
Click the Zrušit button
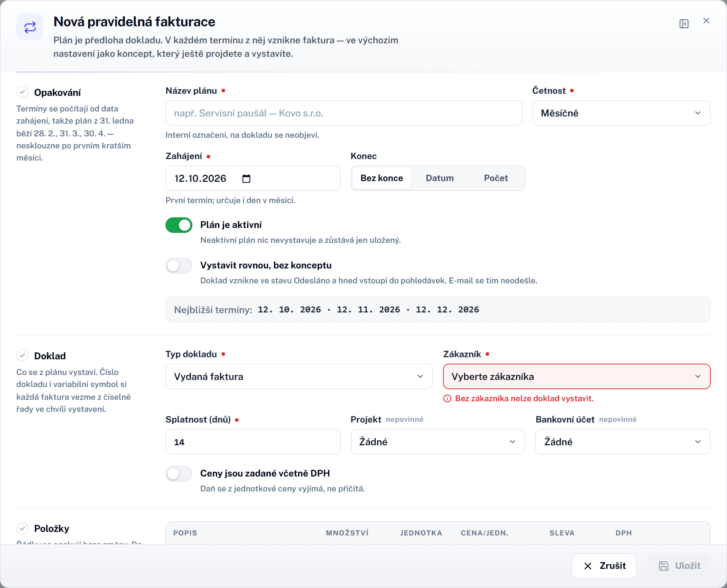[x=604, y=566]
